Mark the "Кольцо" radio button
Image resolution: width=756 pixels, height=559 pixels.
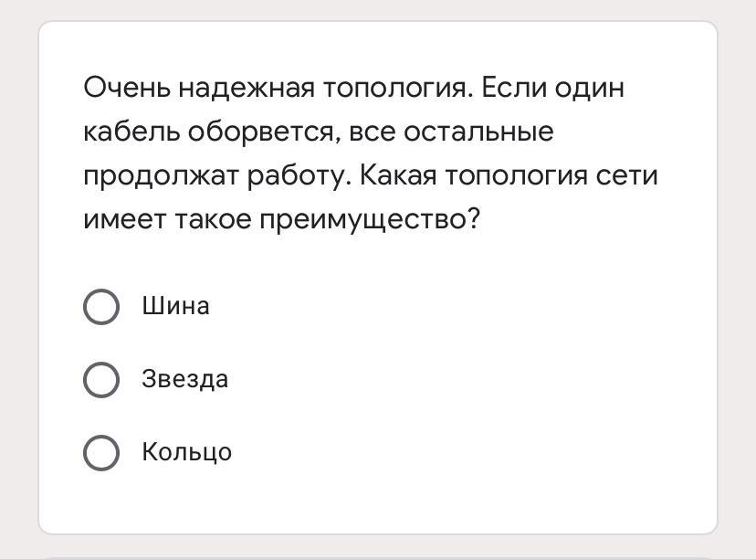101,453
